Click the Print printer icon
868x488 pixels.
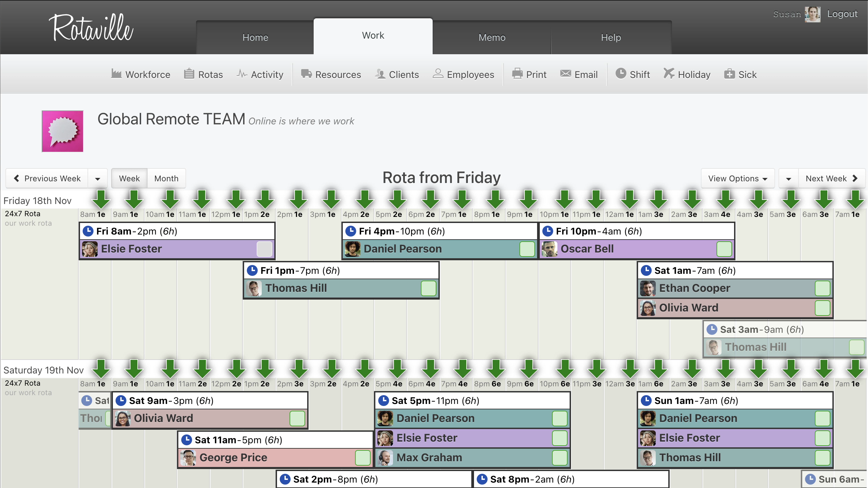pos(517,74)
